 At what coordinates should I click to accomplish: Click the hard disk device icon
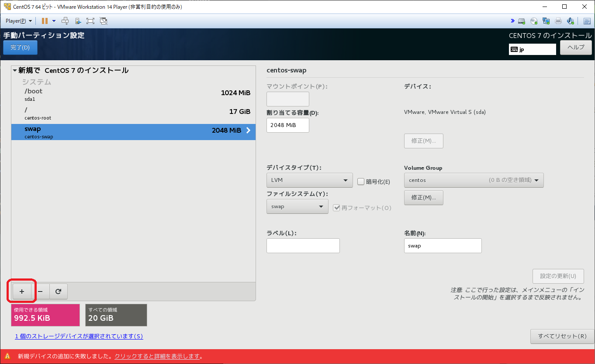pos(522,21)
